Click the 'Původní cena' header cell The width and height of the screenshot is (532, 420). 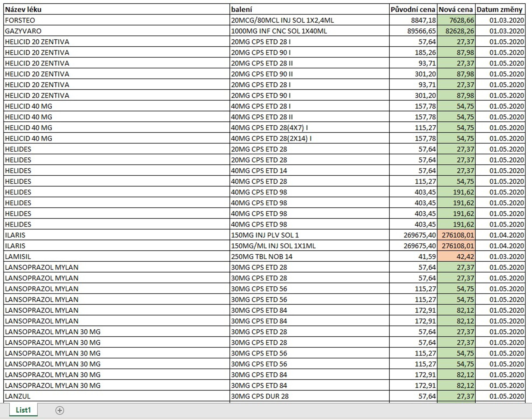coord(413,9)
